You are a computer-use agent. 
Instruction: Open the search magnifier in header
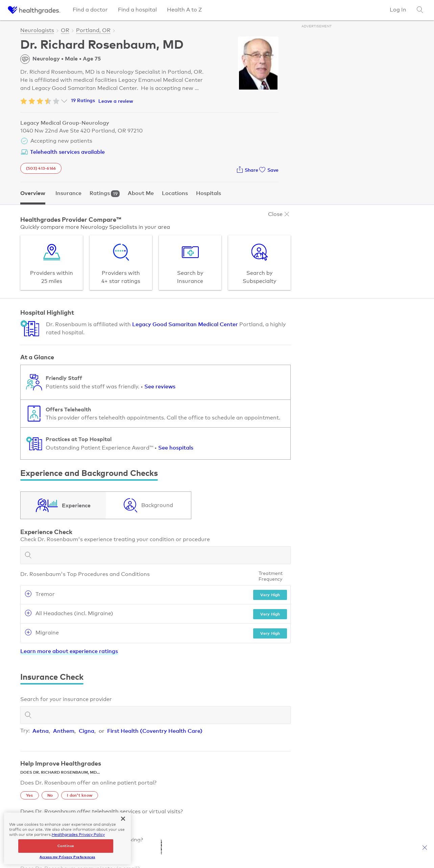tap(419, 10)
